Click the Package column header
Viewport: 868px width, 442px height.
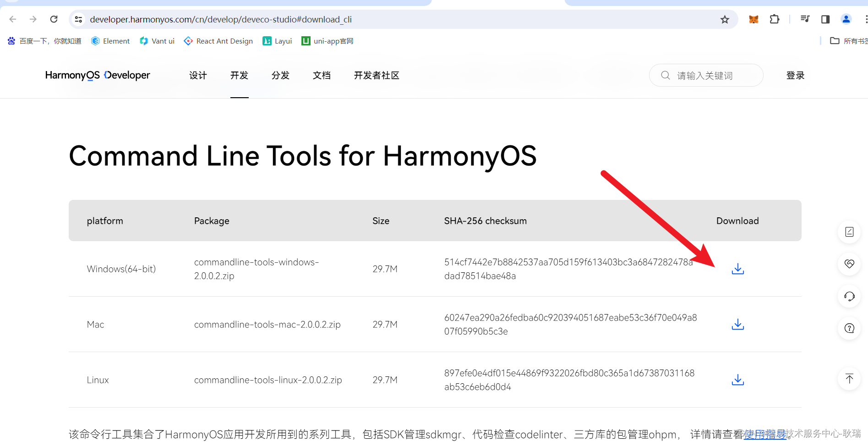click(x=212, y=221)
